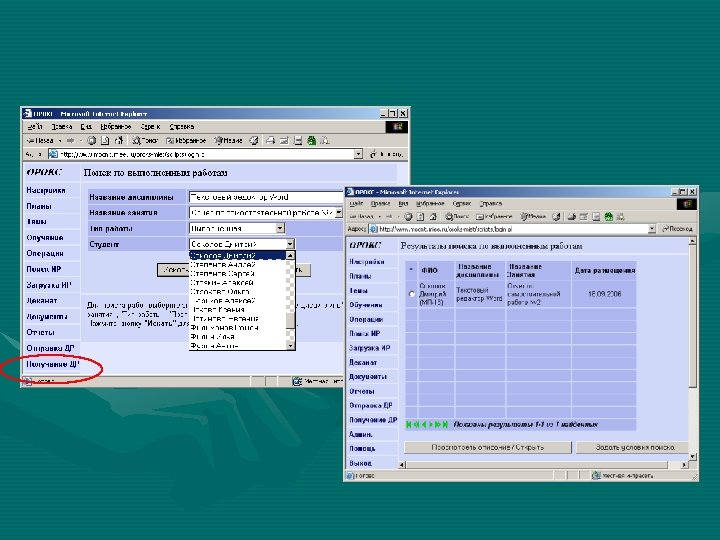Open Отчеты in the left window sidebar
This screenshot has width=720, height=540.
pos(40,332)
